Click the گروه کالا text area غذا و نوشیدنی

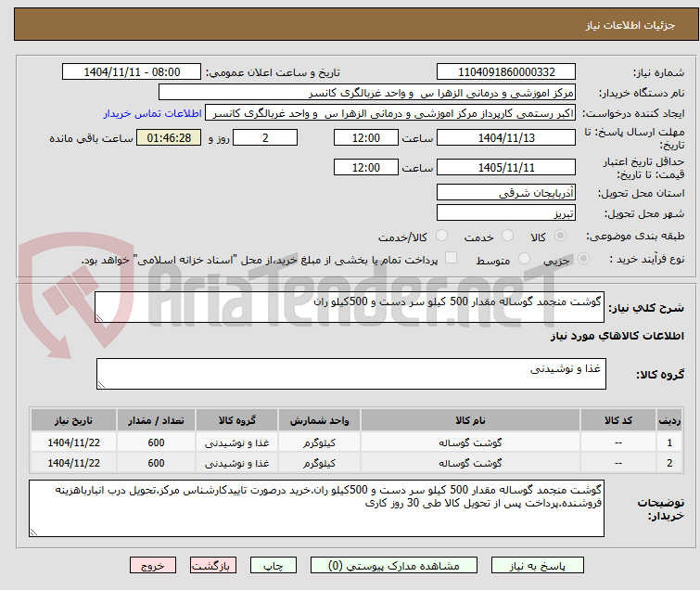coord(350,374)
